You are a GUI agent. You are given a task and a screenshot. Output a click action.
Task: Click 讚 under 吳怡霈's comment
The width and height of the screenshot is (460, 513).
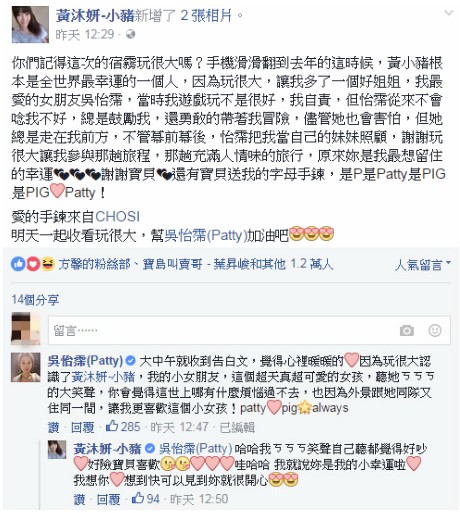[53, 427]
